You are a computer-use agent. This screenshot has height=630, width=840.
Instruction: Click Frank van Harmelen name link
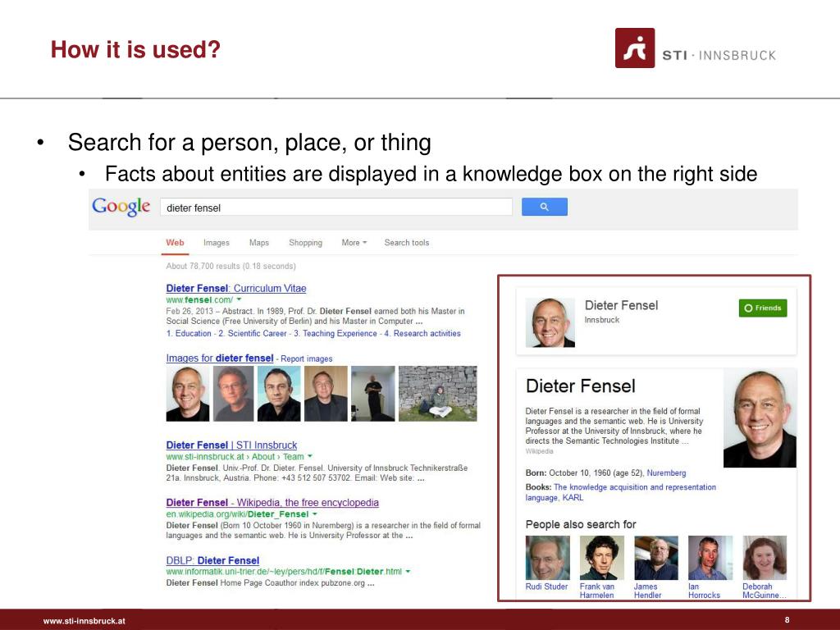point(597,591)
